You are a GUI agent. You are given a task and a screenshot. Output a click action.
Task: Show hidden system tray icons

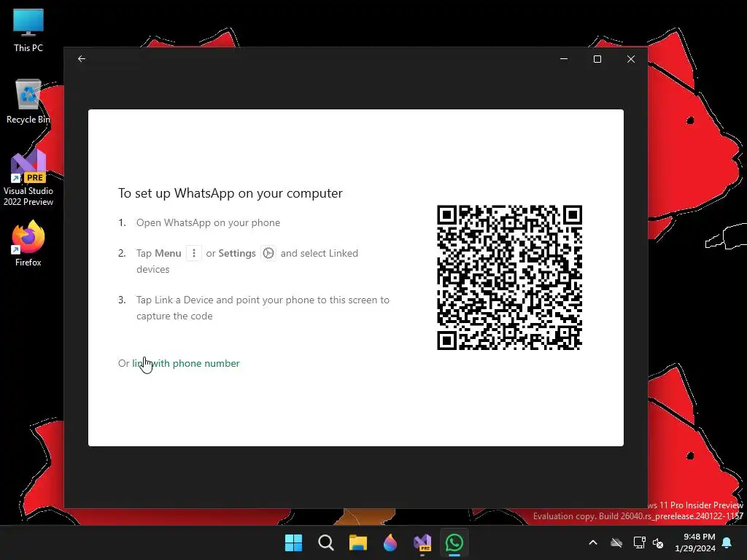pyautogui.click(x=593, y=542)
